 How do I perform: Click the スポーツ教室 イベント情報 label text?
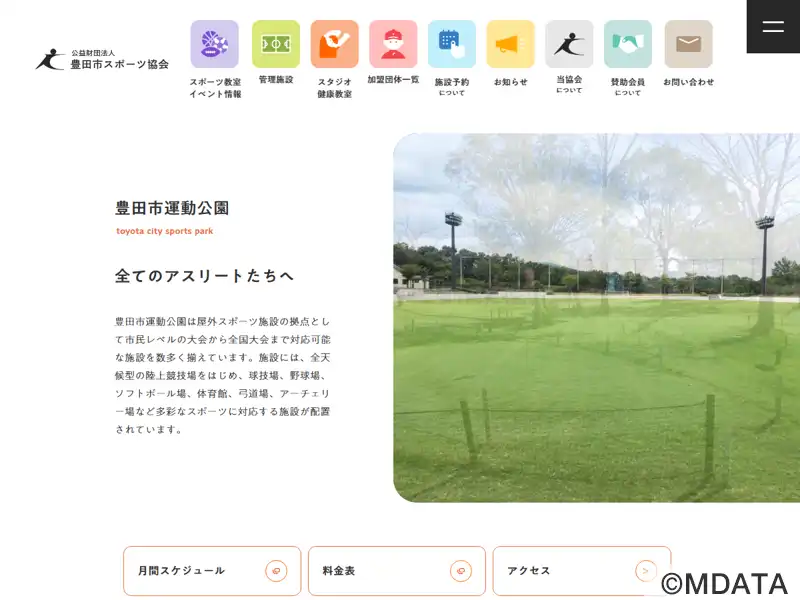tap(215, 88)
